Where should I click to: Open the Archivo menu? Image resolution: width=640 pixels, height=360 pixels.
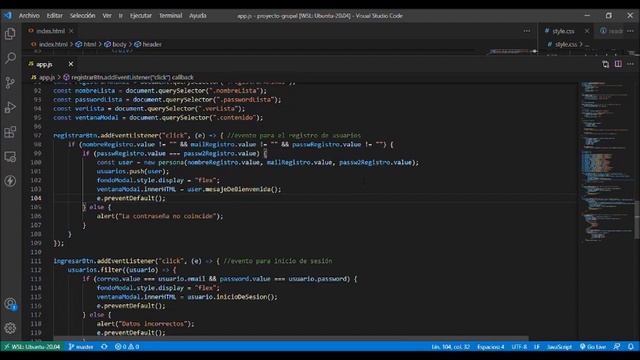click(29, 16)
